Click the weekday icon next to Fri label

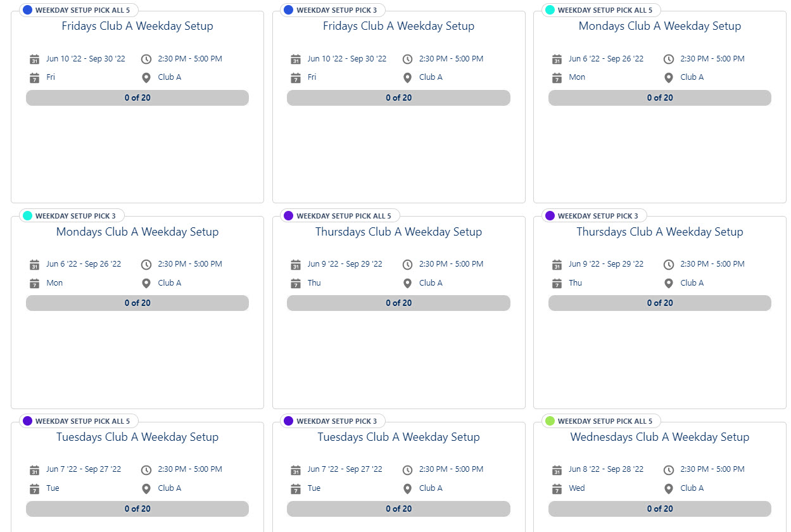[34, 78]
